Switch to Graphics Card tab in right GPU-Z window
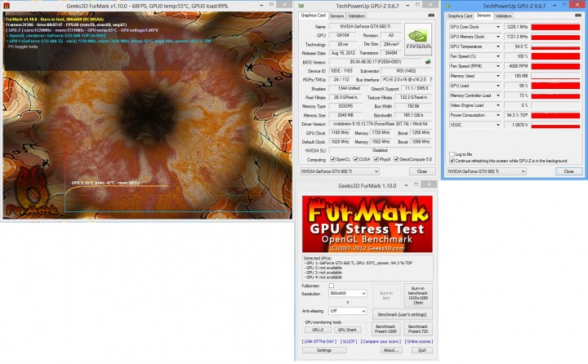This screenshot has width=588, height=364. click(460, 16)
